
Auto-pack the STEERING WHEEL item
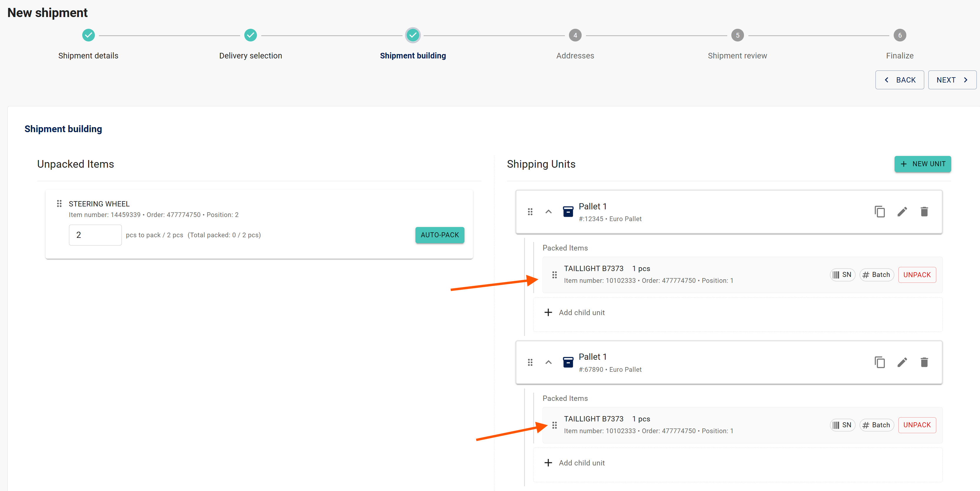440,235
